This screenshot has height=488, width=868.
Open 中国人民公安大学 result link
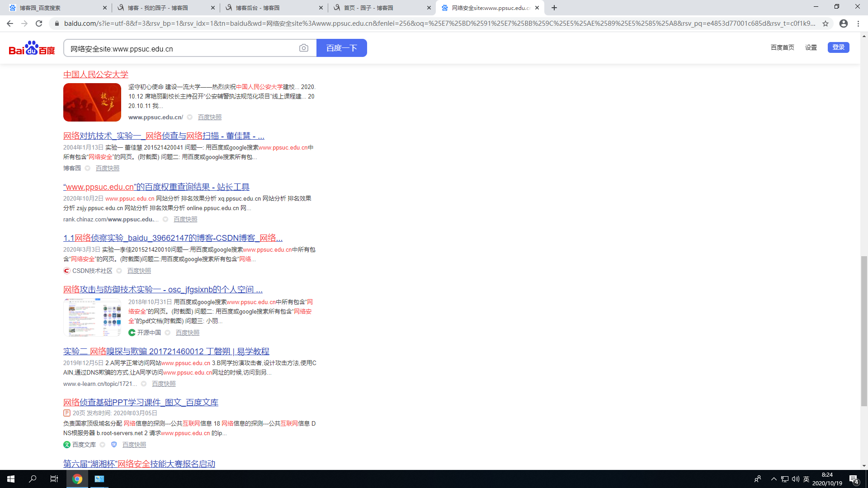pyautogui.click(x=96, y=75)
